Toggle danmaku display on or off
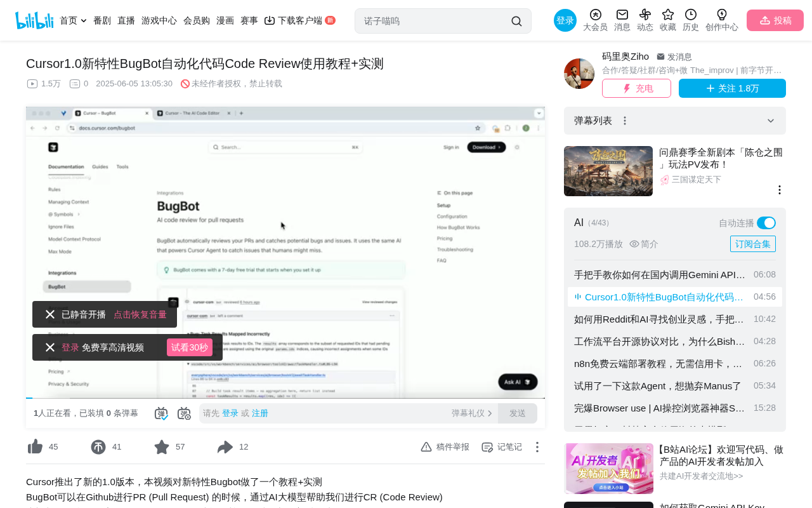The height and width of the screenshot is (508, 812). coord(161,413)
